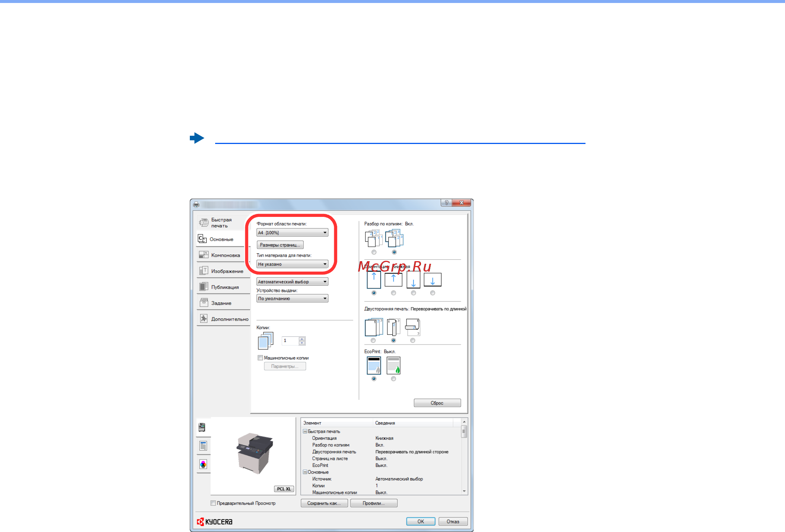The image size is (785, 532).
Task: Click the EcoPrint on green leaf icon
Action: (393, 365)
